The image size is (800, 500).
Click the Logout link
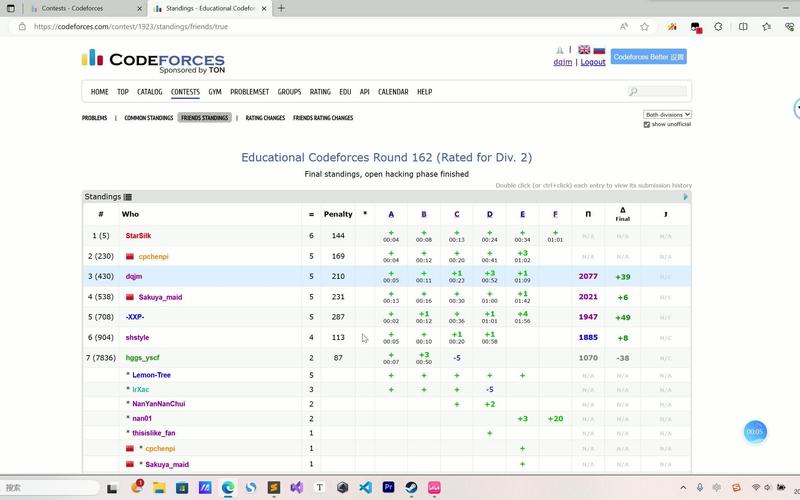(x=593, y=62)
